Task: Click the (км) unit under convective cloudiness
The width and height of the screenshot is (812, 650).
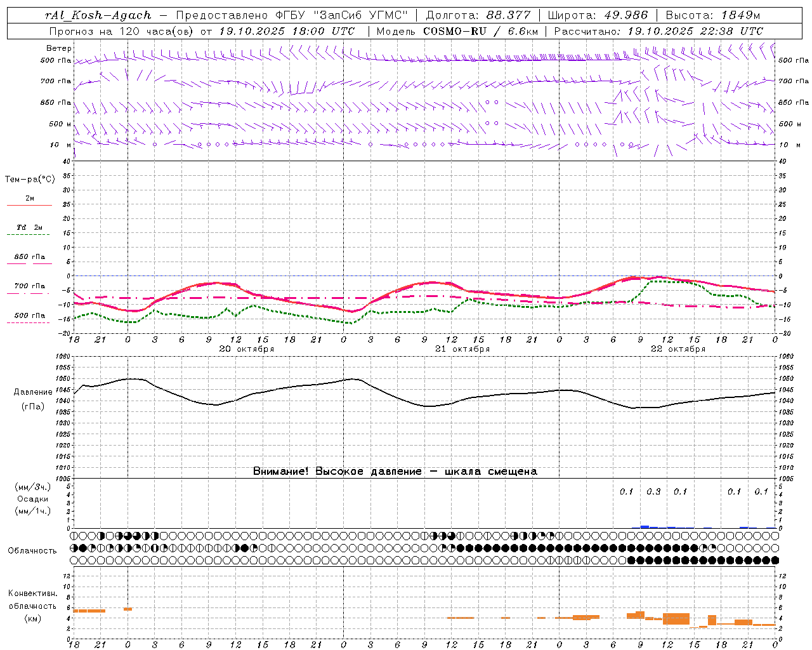Action: 34,618
